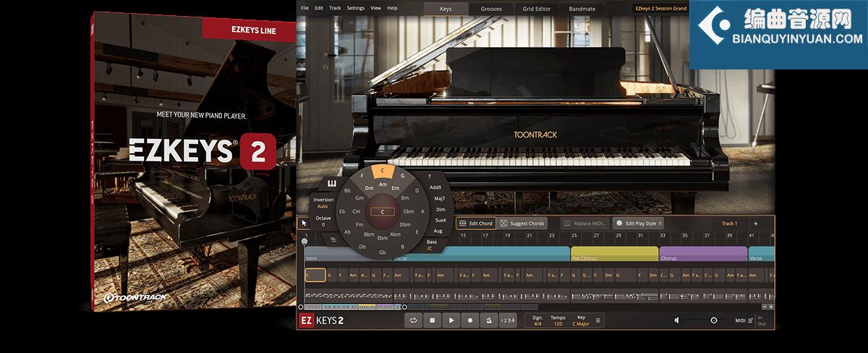Open the song settings hamburger menu
The image size is (868, 353).
[x=597, y=320]
